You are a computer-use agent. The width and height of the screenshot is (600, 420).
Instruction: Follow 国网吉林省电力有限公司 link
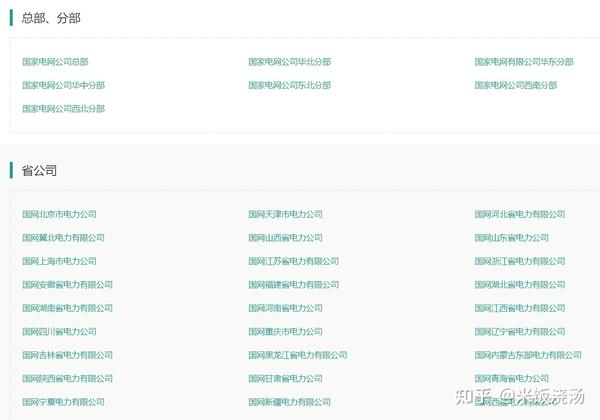(67, 355)
